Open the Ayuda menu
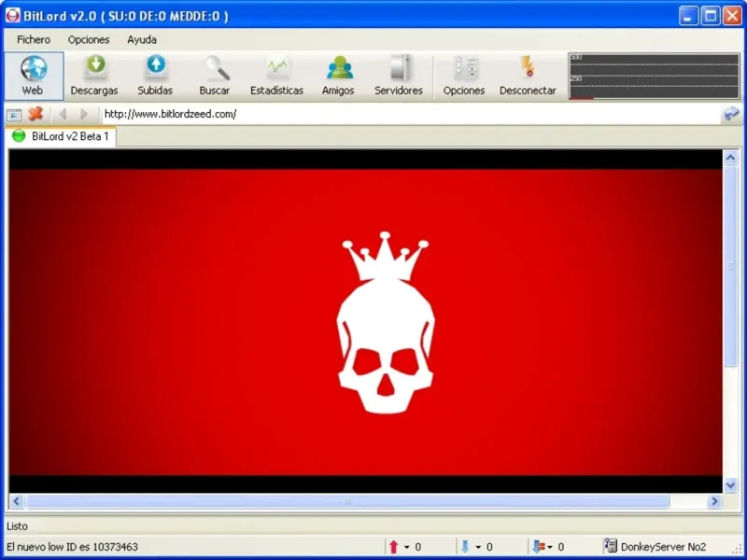This screenshot has width=747, height=560. [142, 39]
